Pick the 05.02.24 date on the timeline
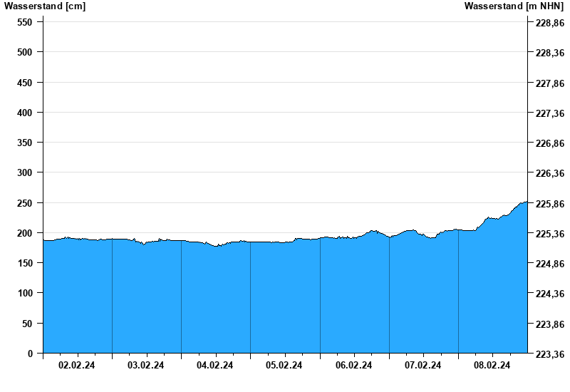The height and width of the screenshot is (392, 570). tap(284, 366)
